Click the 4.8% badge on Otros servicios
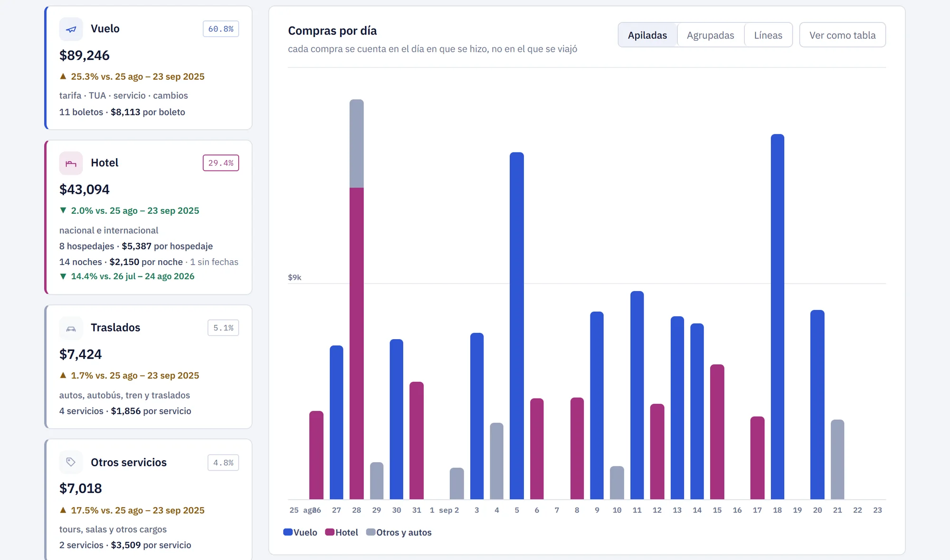 click(223, 462)
